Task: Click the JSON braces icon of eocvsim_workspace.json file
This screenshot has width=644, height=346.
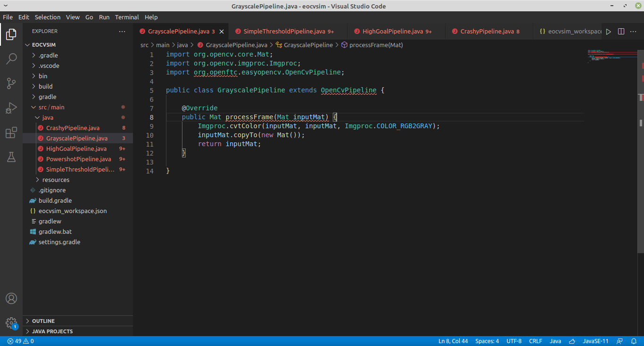Action: click(x=33, y=211)
